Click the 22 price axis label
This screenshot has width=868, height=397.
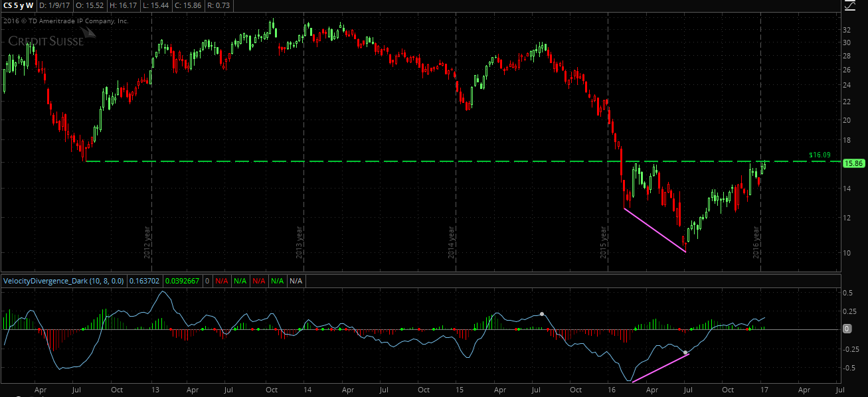coord(847,102)
